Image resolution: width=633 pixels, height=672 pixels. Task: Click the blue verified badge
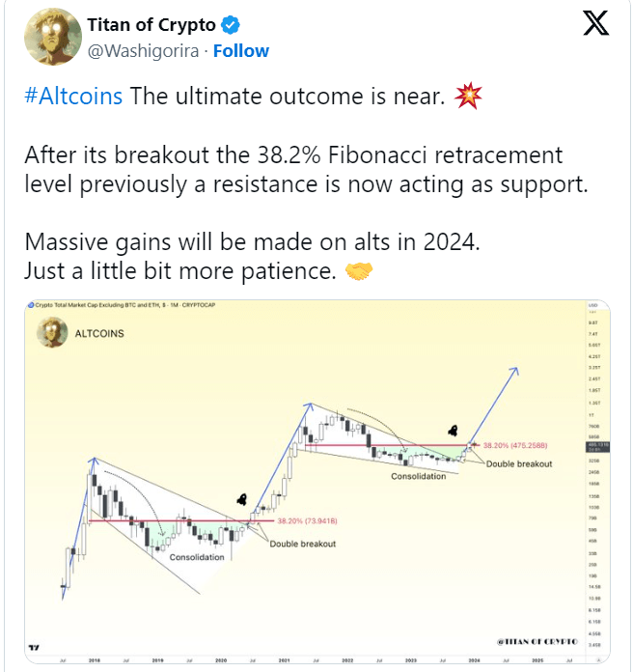pos(231,25)
